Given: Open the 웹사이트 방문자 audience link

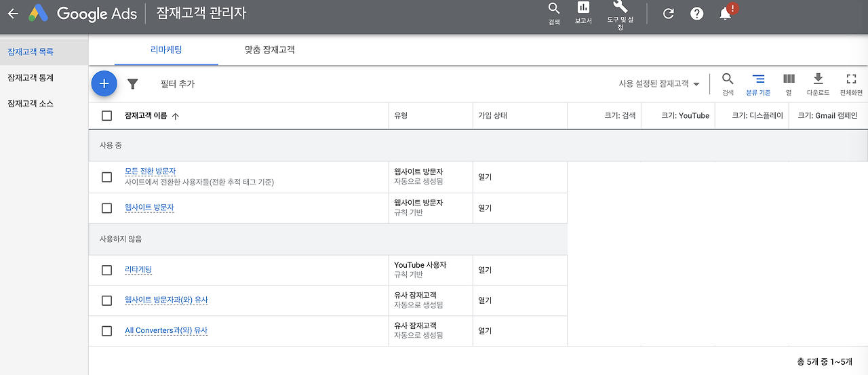Looking at the screenshot, I should (x=149, y=208).
